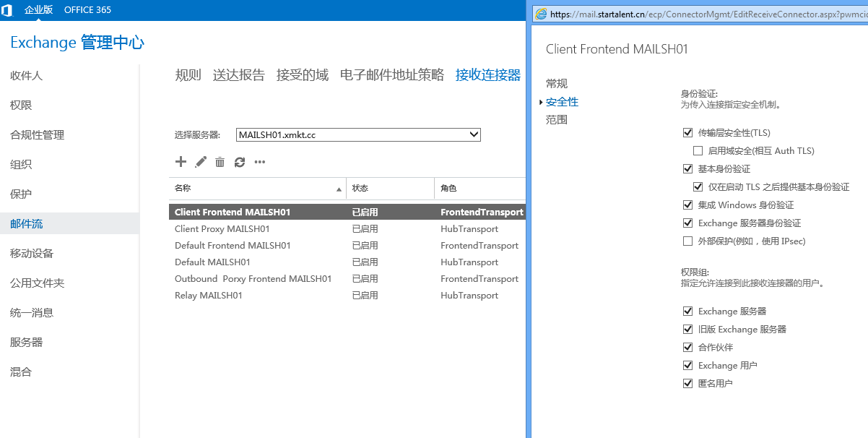Open the more options ellipsis icon

coord(260,162)
